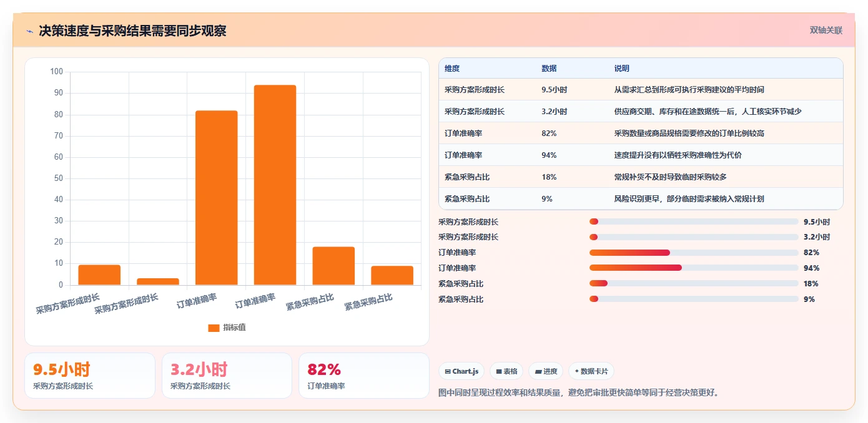Click the 数据 column header in the table
868x423 pixels.
point(550,69)
